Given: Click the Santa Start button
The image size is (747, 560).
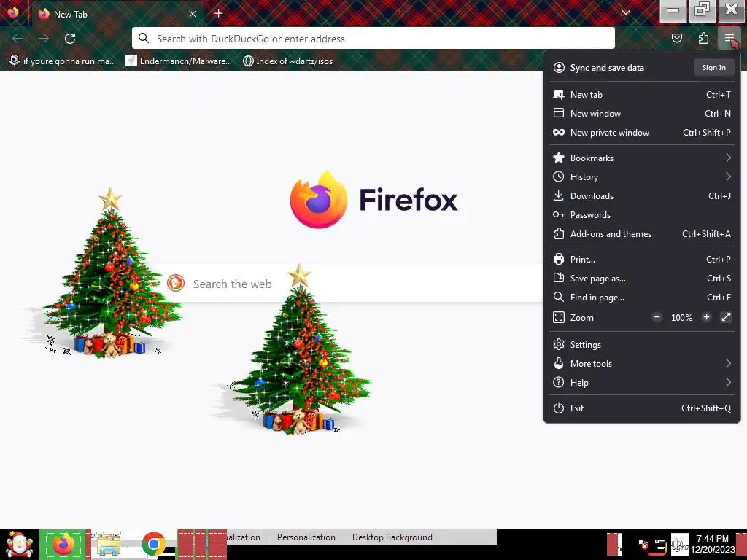Looking at the screenshot, I should coord(19,544).
